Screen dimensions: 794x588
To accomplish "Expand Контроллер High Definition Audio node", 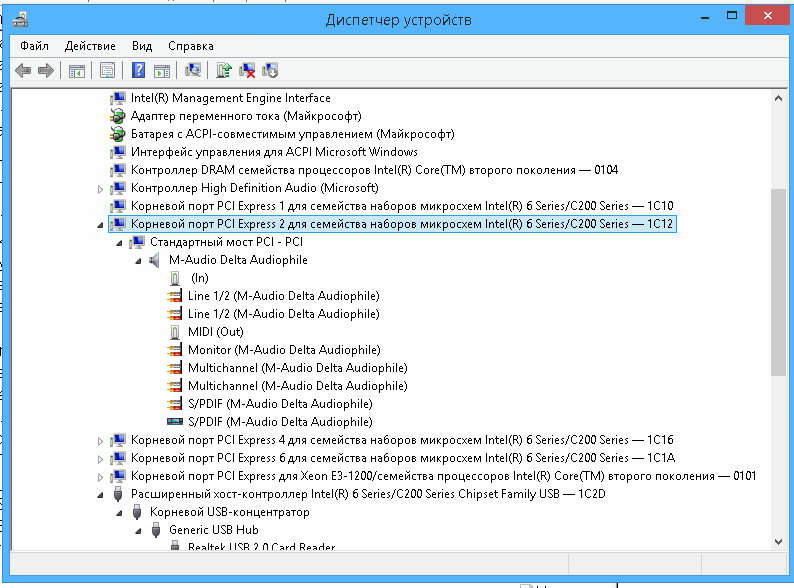I will 100,189.
